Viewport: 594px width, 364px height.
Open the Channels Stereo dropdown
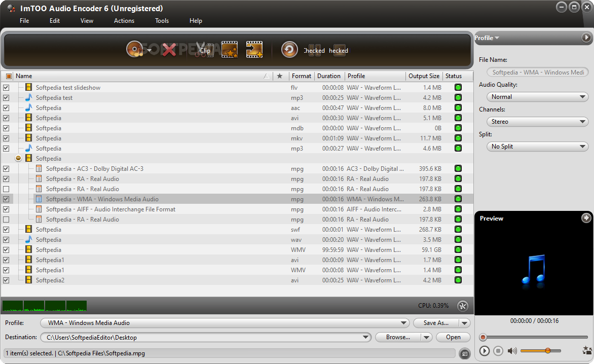[x=537, y=122]
